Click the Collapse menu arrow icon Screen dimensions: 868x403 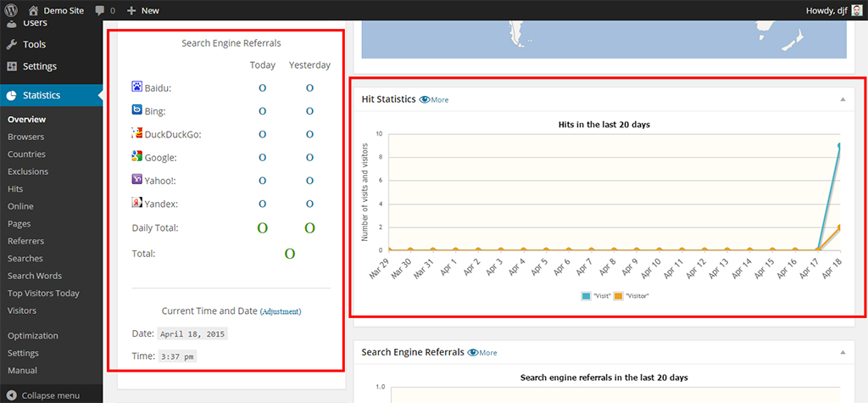12,396
